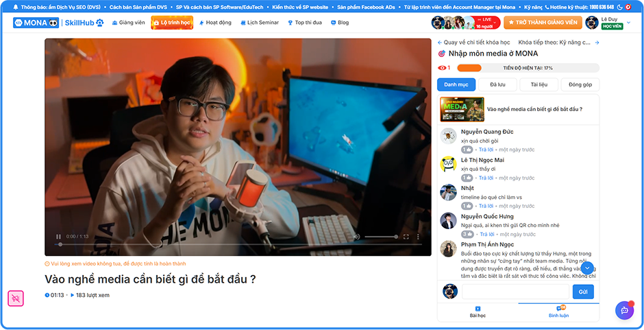Click Nguyễn Quốc Hưng's avatar

pos(449,220)
